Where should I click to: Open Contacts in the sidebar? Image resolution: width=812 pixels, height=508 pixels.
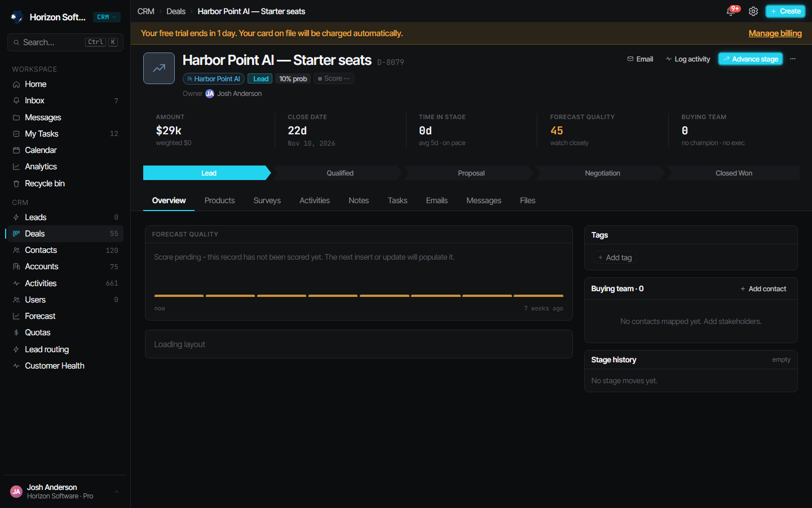coord(65,250)
